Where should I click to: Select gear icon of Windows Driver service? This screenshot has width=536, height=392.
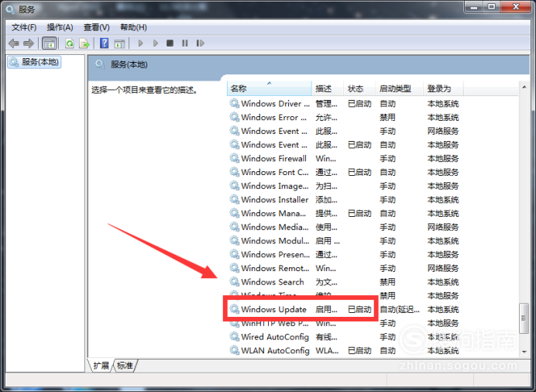point(235,103)
